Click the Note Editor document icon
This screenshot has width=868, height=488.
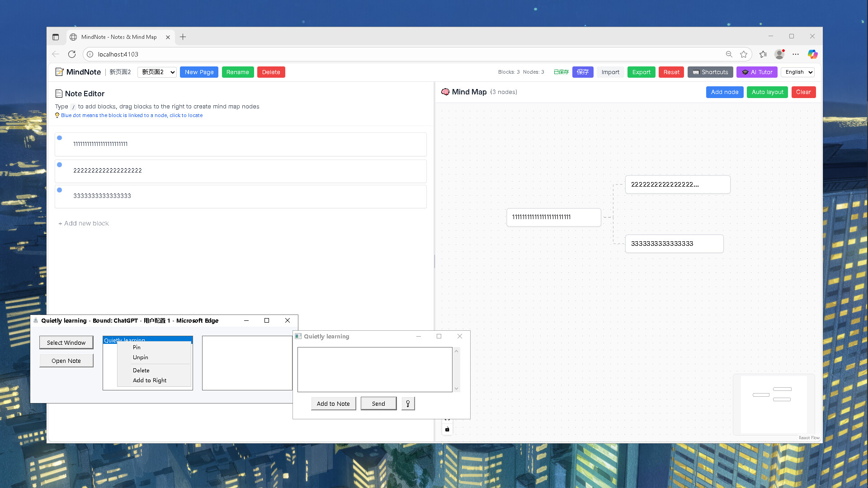(59, 94)
